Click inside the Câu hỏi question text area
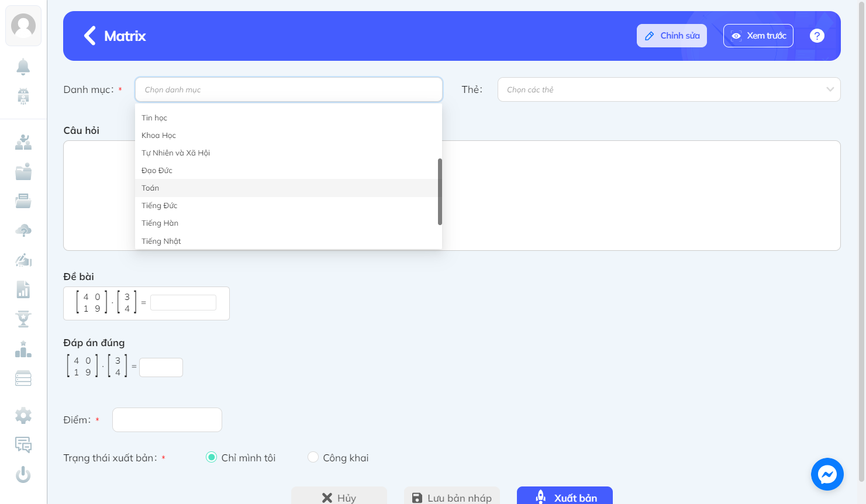This screenshot has width=866, height=504. [452, 195]
